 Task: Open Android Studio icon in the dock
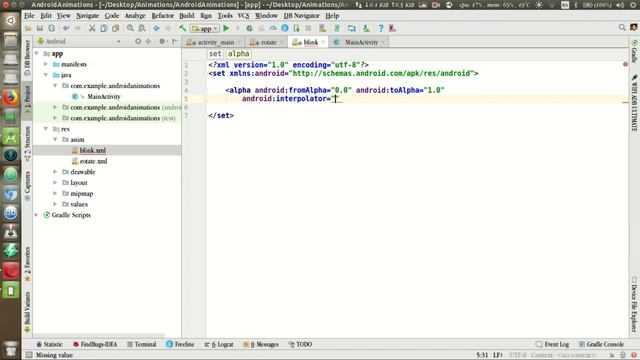pos(11,137)
